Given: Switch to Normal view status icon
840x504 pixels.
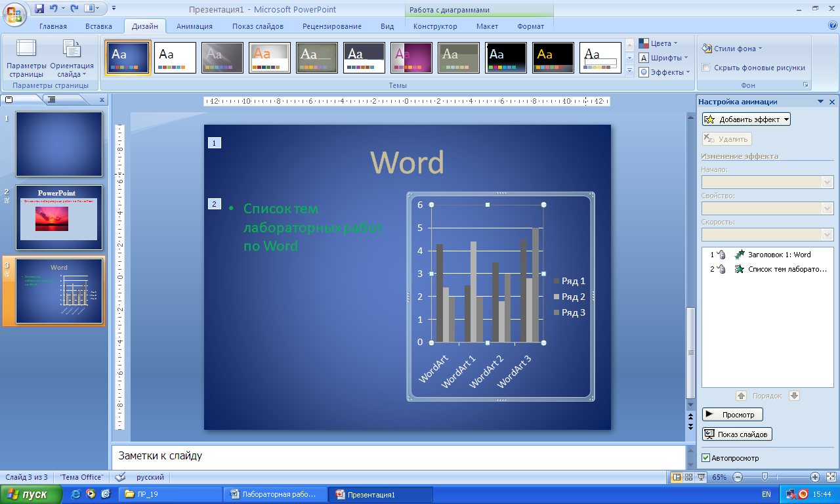Looking at the screenshot, I should (x=677, y=477).
